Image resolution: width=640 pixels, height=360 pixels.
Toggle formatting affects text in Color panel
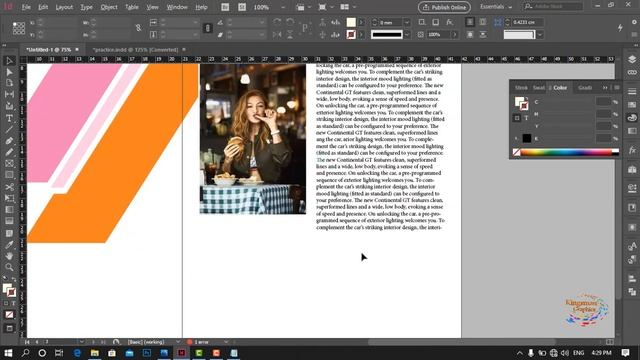tap(526, 118)
